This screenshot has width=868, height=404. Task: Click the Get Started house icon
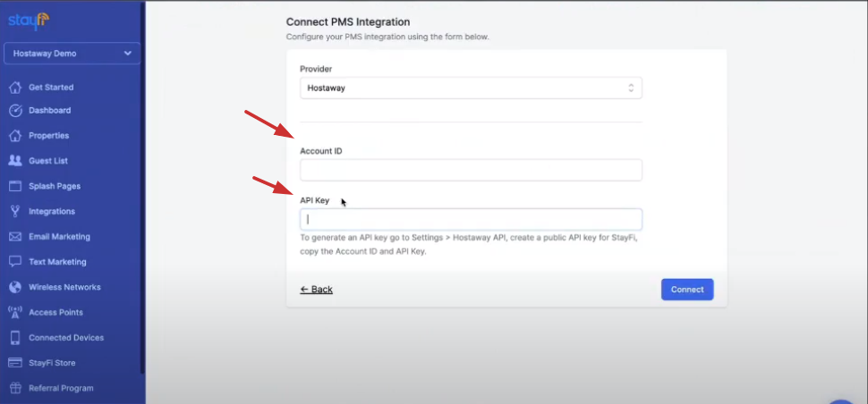pyautogui.click(x=15, y=88)
